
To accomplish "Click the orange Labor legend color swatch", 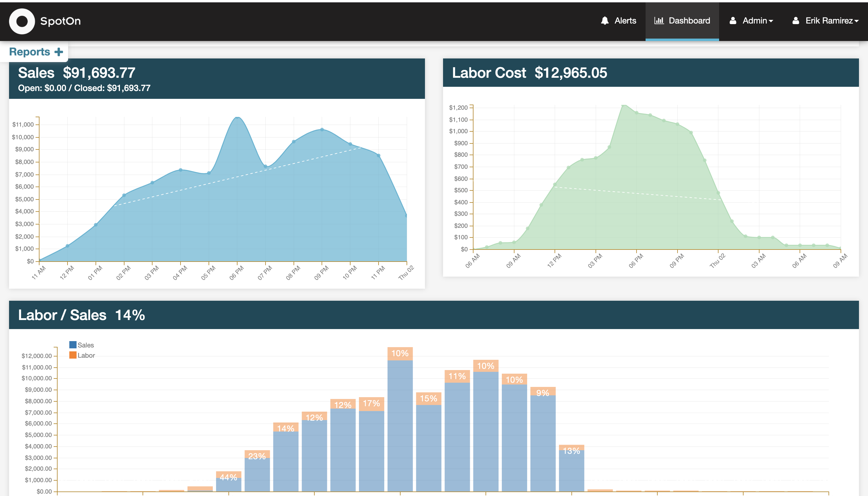I will point(73,355).
